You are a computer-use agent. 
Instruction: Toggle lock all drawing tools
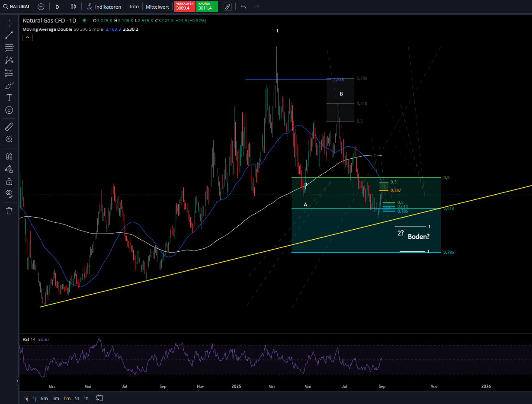(x=9, y=181)
